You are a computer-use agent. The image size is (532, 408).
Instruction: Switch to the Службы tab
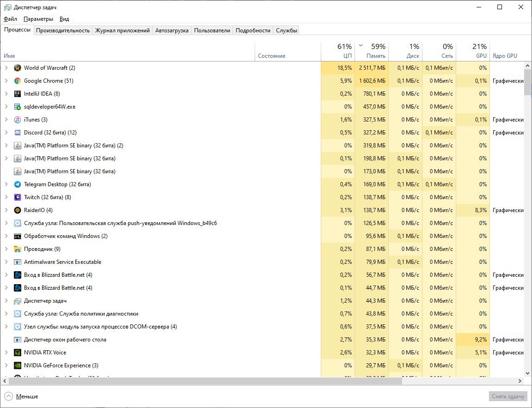click(x=287, y=30)
